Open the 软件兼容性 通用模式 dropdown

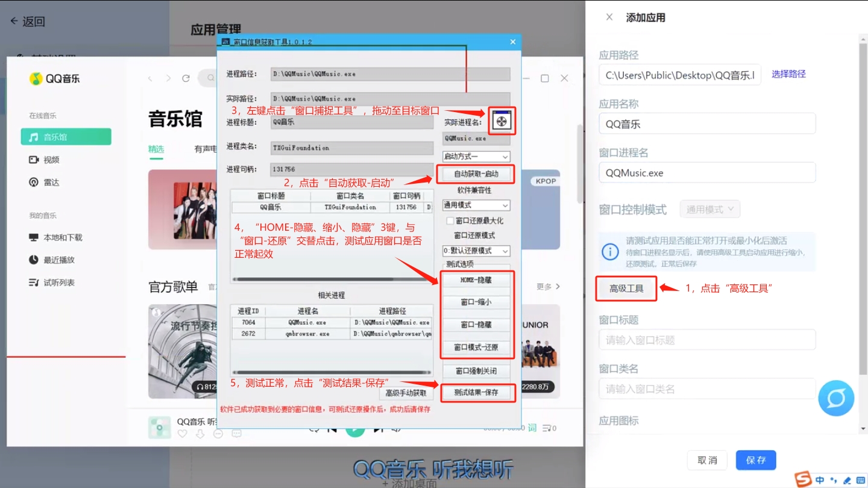pyautogui.click(x=476, y=205)
